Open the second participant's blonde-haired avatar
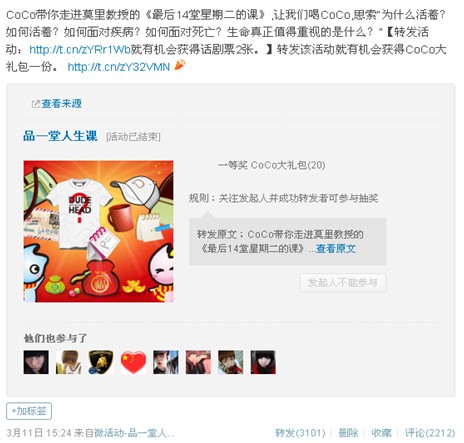Viewport: 464px width, 443px height. (68, 362)
